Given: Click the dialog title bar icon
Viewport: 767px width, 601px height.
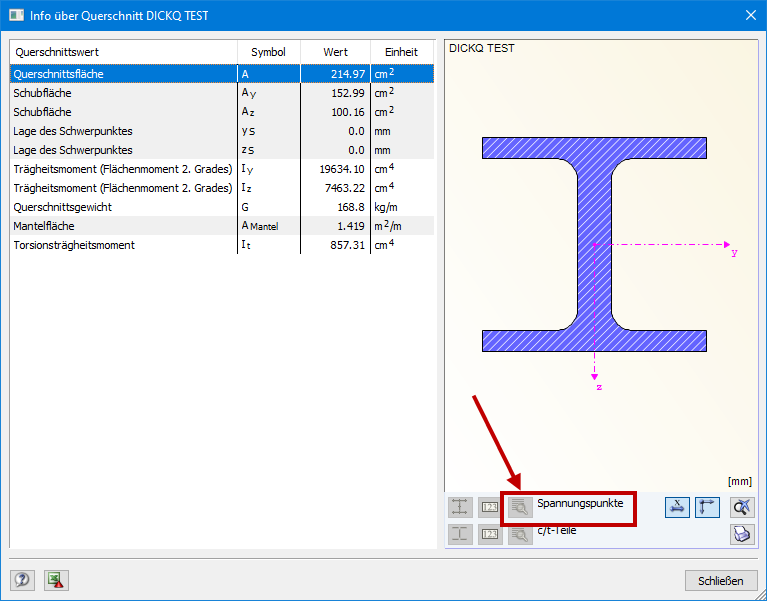Looking at the screenshot, I should [17, 15].
